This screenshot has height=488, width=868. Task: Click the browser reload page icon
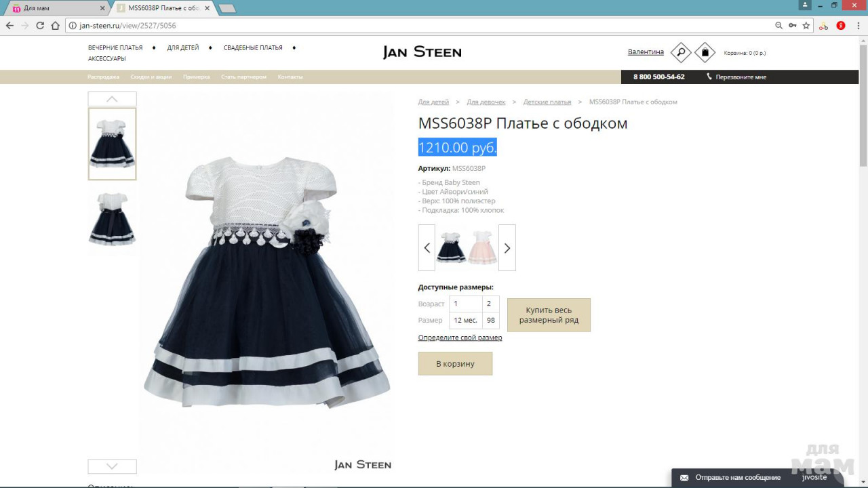[x=40, y=26]
